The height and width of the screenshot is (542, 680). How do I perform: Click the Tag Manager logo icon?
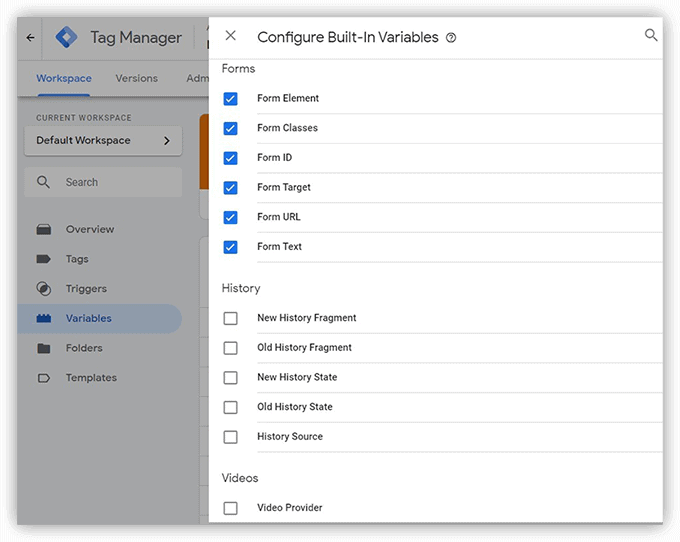(x=67, y=38)
